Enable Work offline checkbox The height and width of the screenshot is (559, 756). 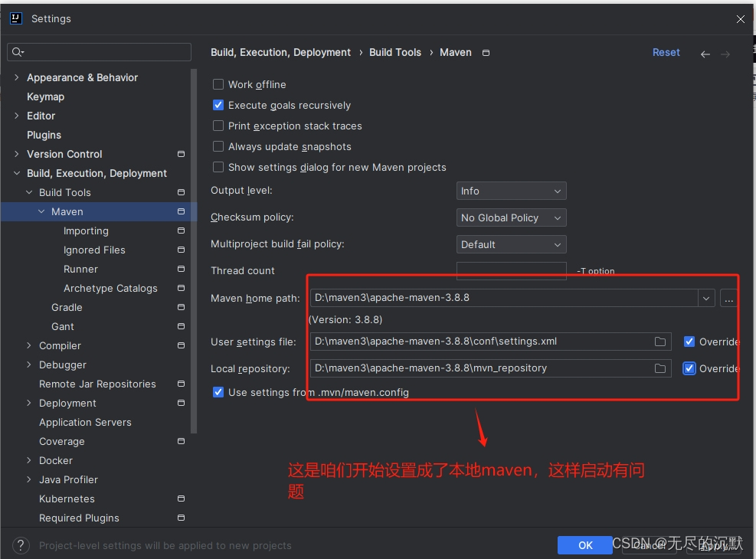(218, 84)
